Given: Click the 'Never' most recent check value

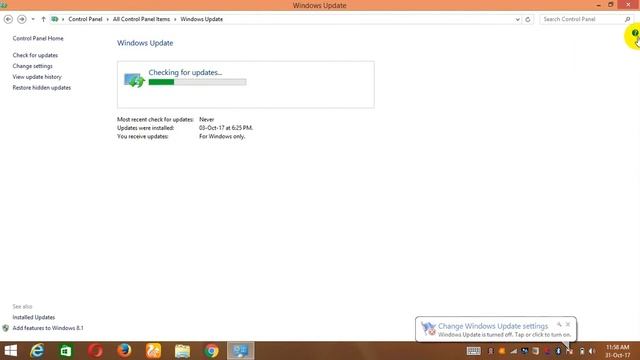Looking at the screenshot, I should tap(207, 120).
